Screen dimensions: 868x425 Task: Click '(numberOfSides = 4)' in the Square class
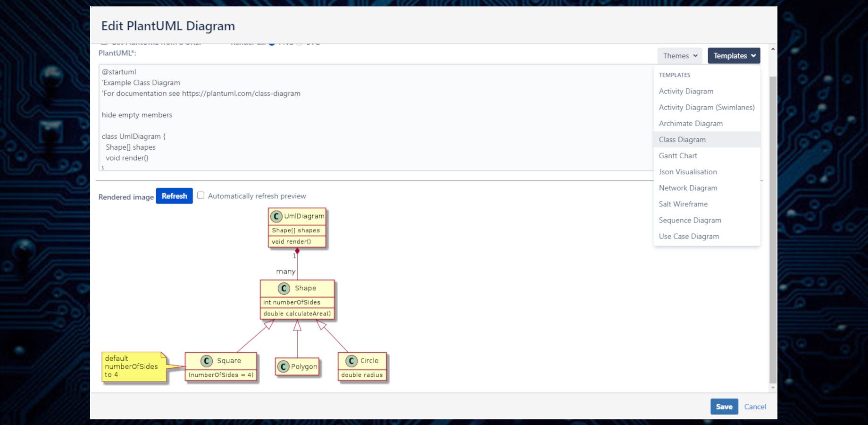[x=221, y=375]
